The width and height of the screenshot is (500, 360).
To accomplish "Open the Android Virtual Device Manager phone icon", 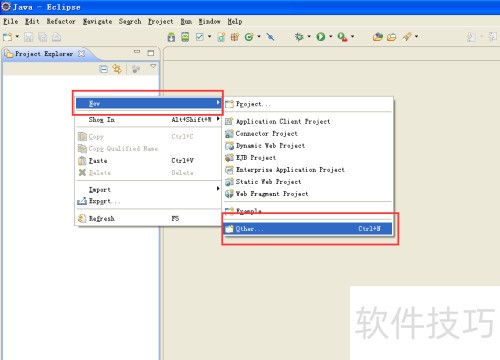I will tap(185, 37).
